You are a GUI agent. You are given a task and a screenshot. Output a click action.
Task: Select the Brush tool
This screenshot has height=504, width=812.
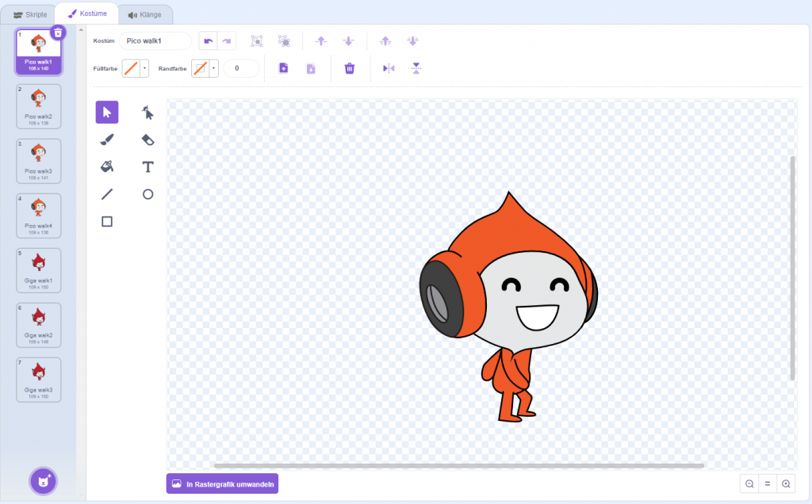[x=107, y=139]
